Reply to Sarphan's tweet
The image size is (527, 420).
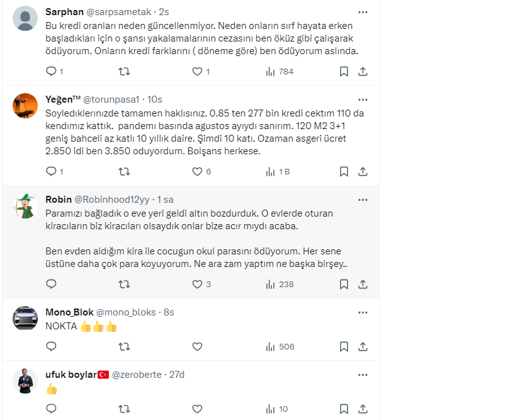pyautogui.click(x=52, y=72)
